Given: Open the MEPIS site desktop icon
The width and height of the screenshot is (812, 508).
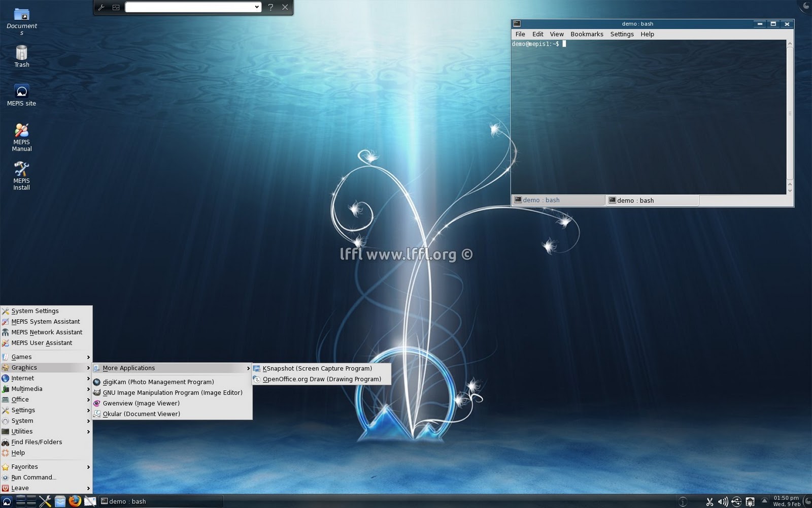Looking at the screenshot, I should tap(21, 95).
